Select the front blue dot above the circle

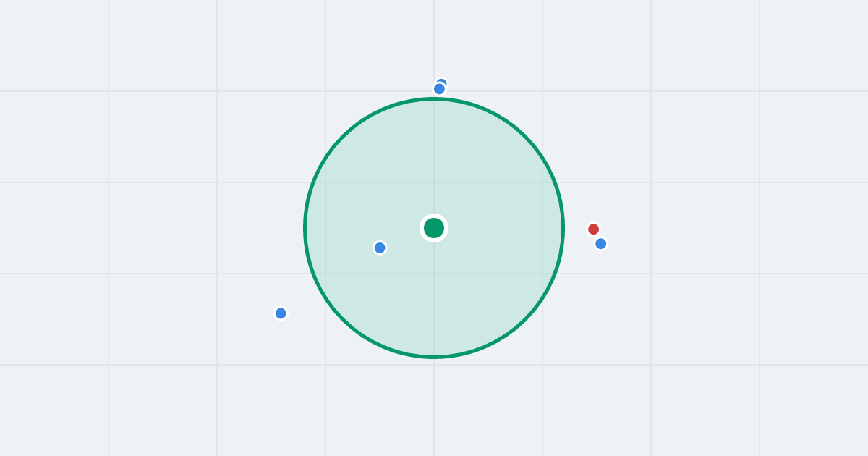click(x=439, y=89)
